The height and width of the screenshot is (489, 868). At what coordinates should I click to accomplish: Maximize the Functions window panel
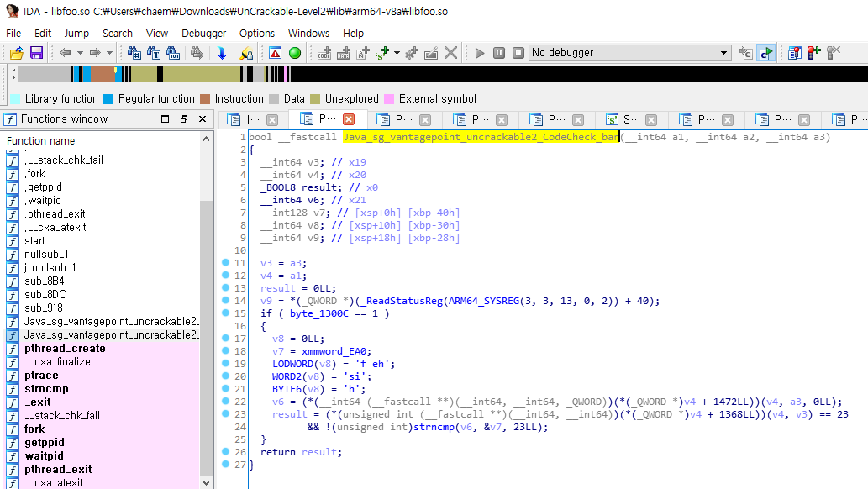(x=165, y=119)
